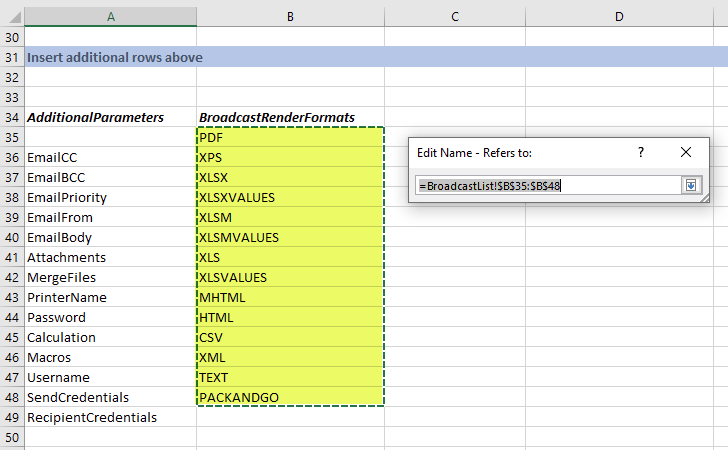Image resolution: width=728 pixels, height=450 pixels.
Task: Click the Attachments cell
Action: tap(110, 257)
